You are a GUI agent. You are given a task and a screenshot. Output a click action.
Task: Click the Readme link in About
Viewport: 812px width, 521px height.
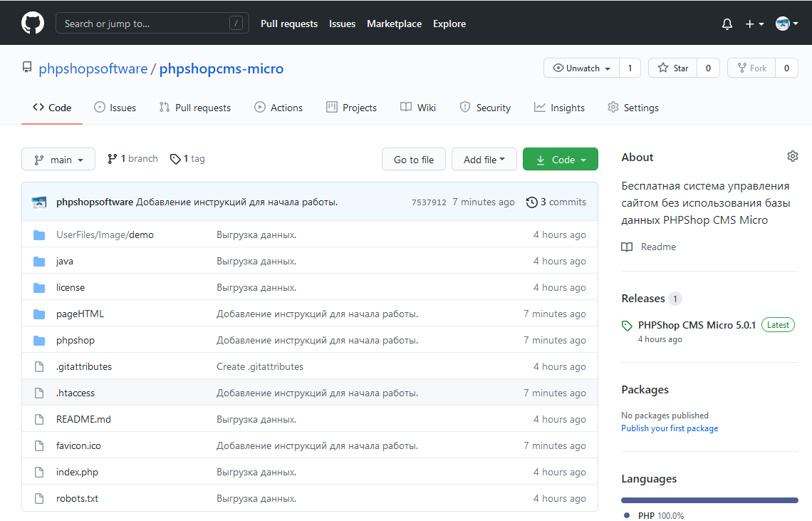click(658, 247)
